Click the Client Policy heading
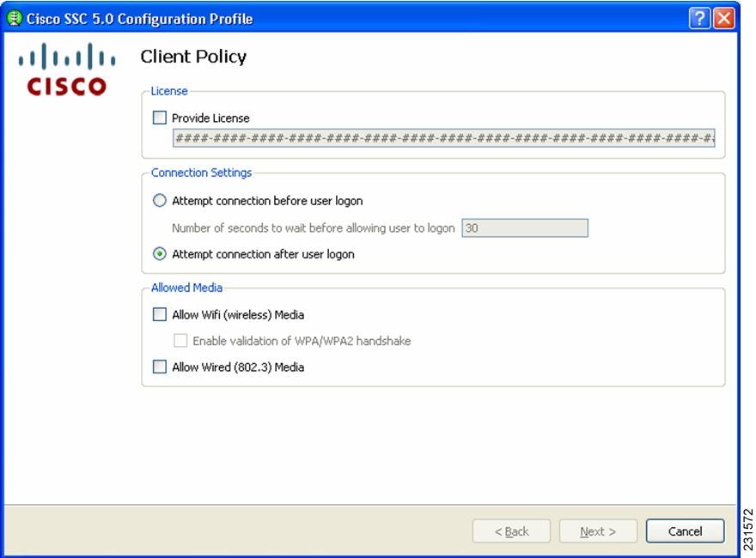This screenshot has height=558, width=756. coord(193,57)
